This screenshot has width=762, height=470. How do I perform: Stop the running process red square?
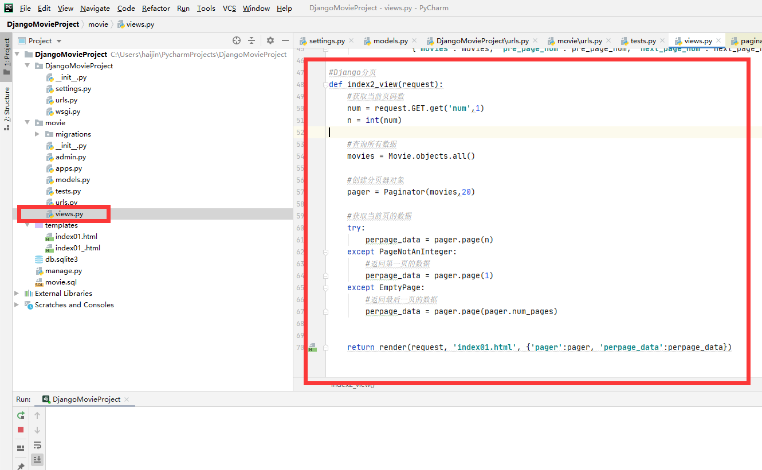tap(20, 430)
